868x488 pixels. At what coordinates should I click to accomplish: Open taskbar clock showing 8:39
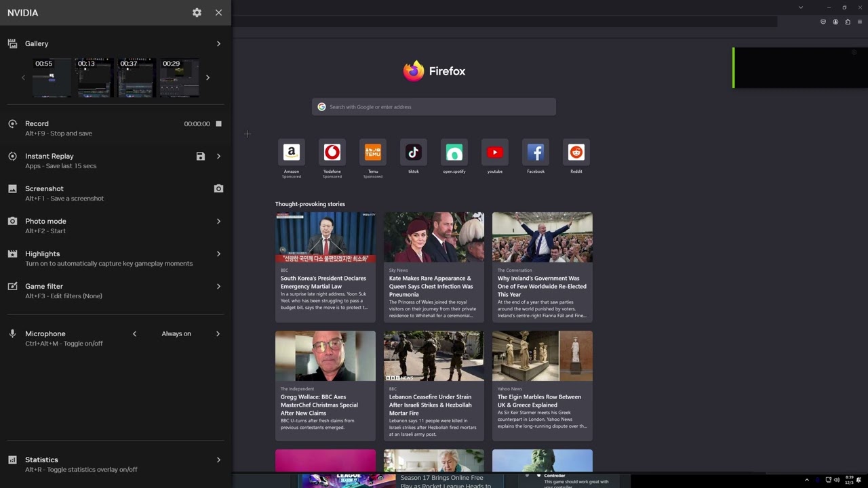850,480
